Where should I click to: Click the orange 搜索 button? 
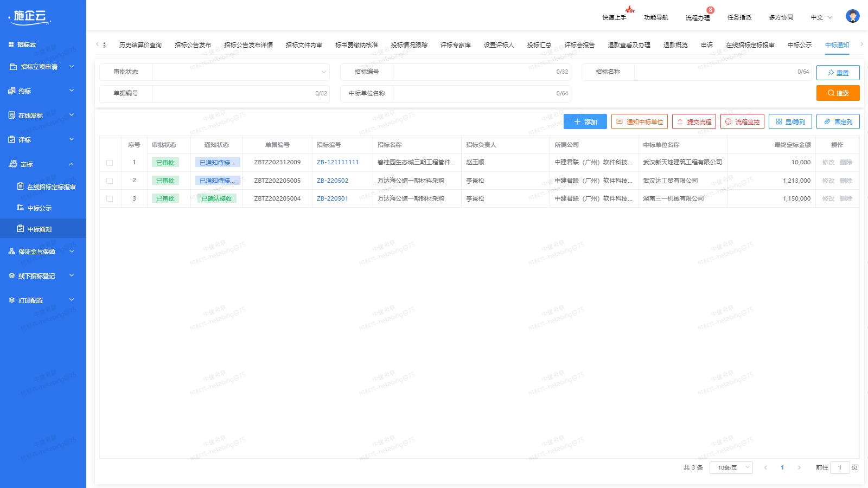click(838, 93)
